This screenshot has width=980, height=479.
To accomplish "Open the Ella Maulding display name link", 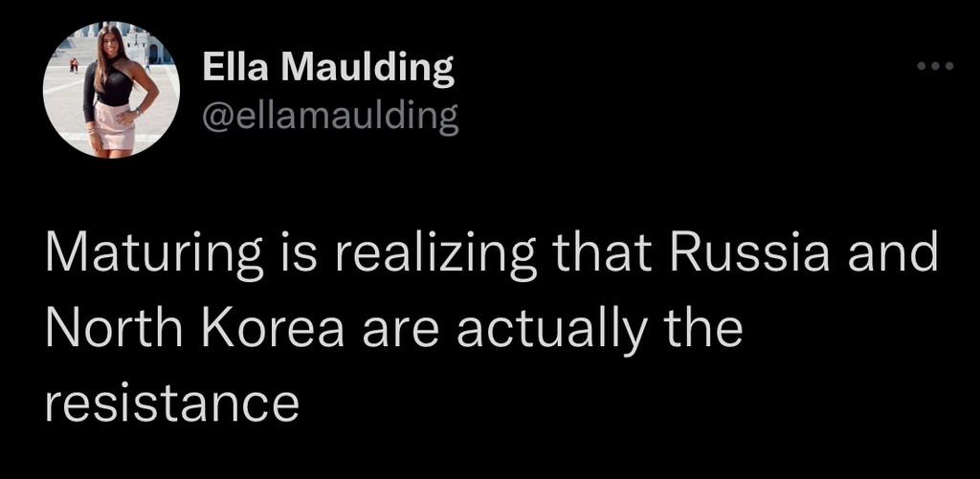I will pyautogui.click(x=328, y=68).
